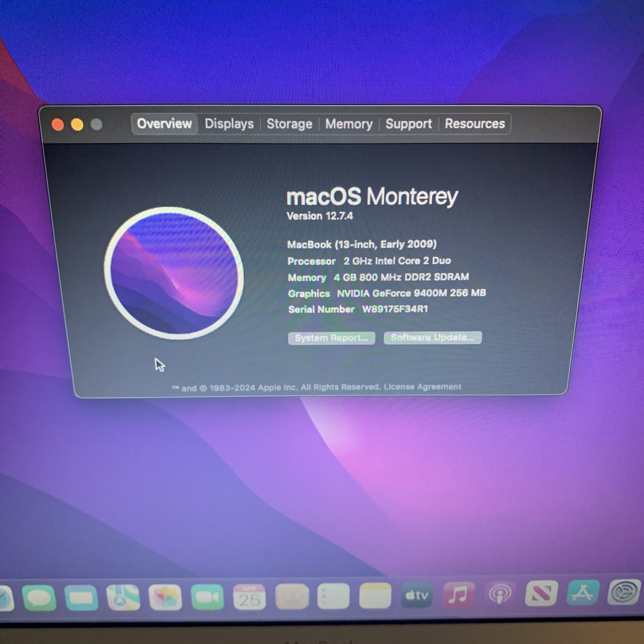Click MacBook (13-inch, Early 2009) text

(362, 244)
